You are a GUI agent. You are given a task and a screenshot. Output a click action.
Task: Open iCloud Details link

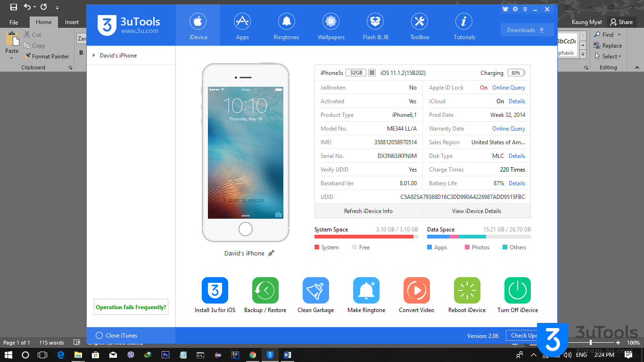tap(517, 101)
